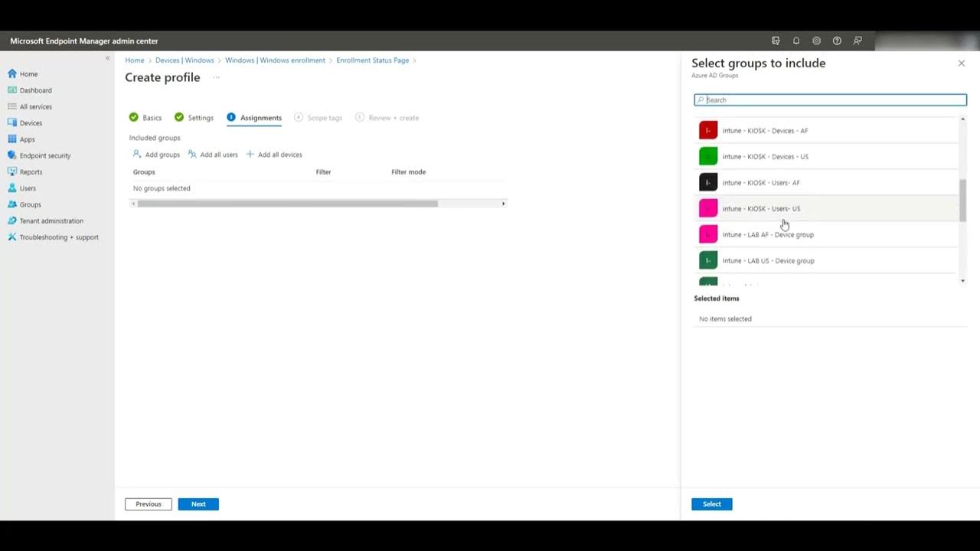Close the Select groups panel

tap(962, 64)
